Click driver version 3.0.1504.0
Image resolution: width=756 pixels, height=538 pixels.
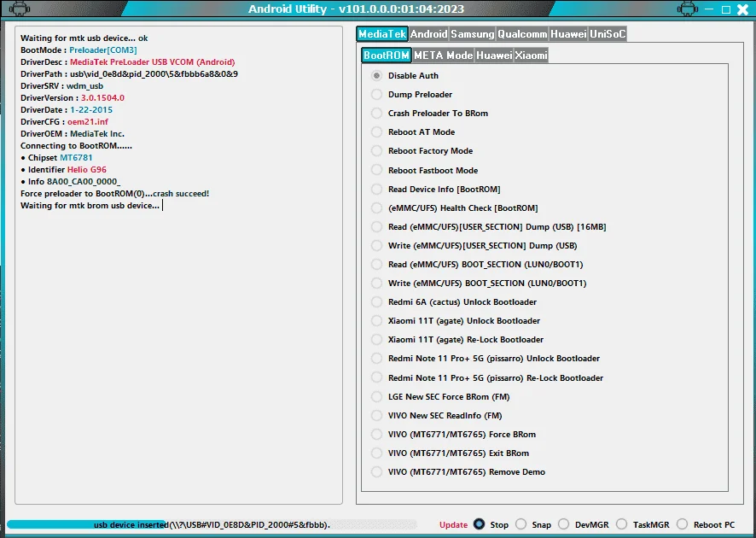[x=102, y=98]
